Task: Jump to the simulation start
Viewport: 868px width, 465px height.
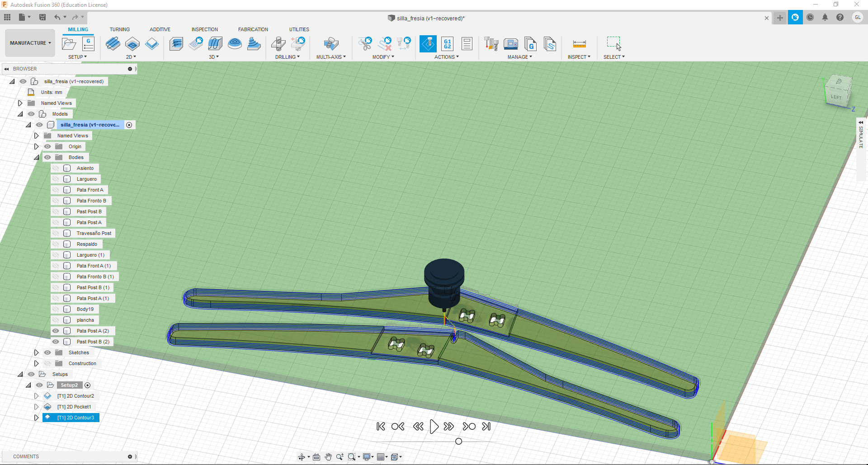Action: 381,427
